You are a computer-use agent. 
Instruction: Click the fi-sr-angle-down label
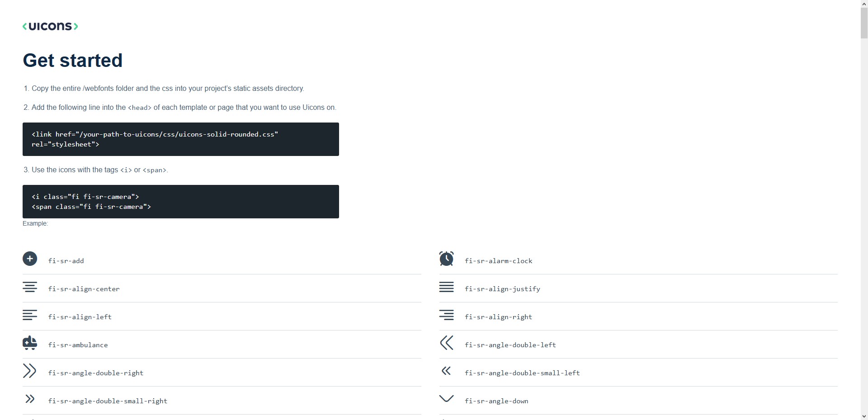click(x=496, y=401)
